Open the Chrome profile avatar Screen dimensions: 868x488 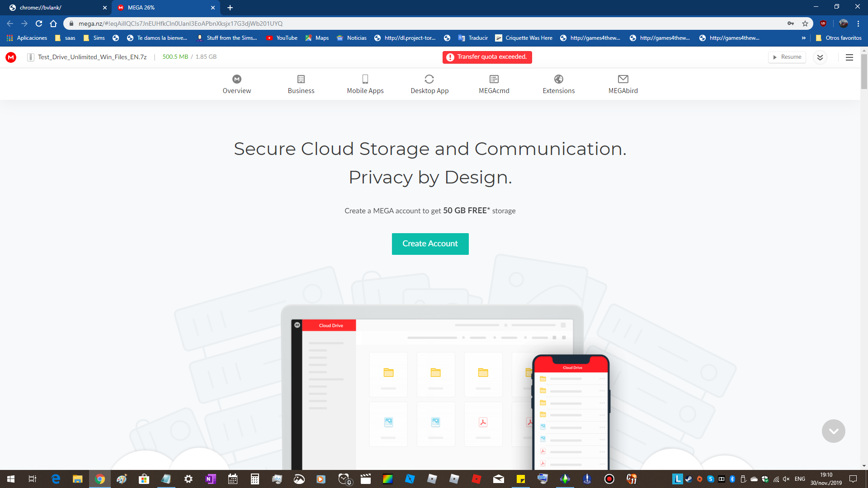coord(844,23)
